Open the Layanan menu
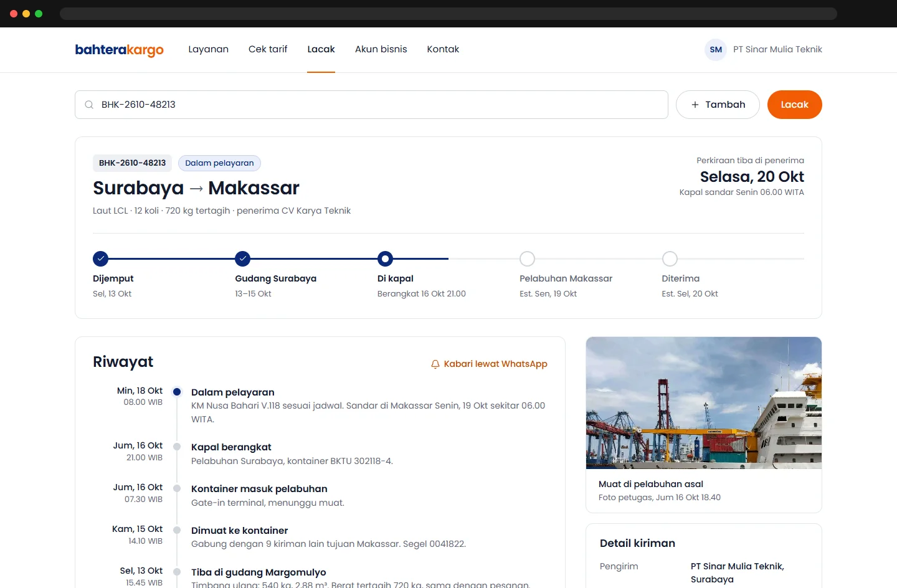 (209, 49)
